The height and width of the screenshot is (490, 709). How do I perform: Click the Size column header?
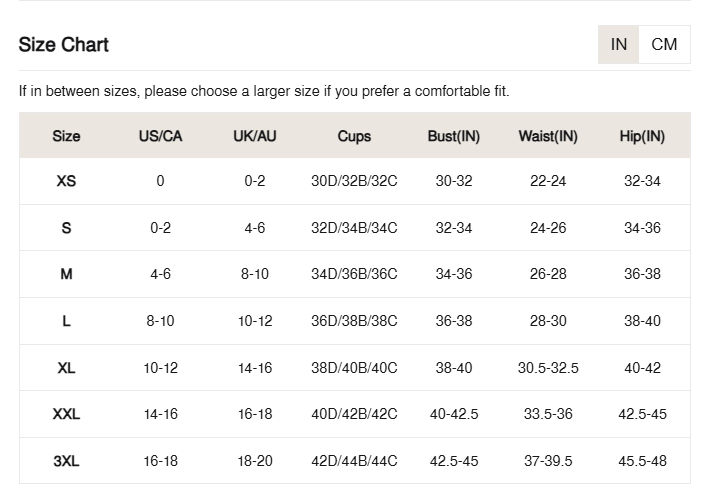(66, 136)
